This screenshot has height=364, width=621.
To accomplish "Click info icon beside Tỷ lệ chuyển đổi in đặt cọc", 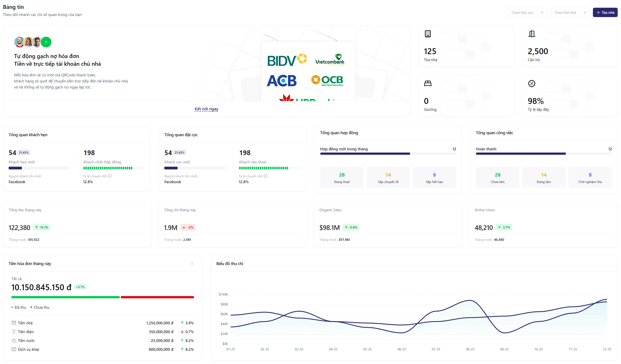I will click(266, 176).
